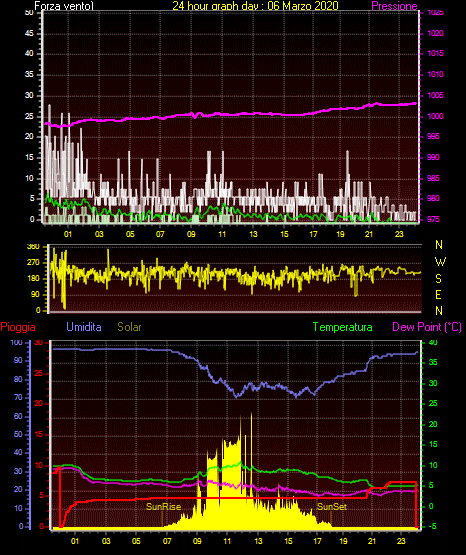466x555 pixels.
Task: Click the '24 hour graph day : 06 Marzo 2020' title
Action: [255, 5]
